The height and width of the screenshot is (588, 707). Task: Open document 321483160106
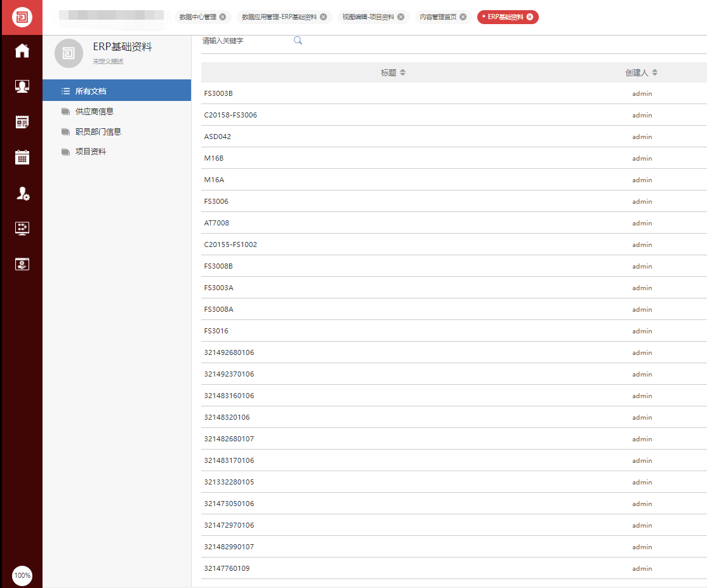coord(229,396)
